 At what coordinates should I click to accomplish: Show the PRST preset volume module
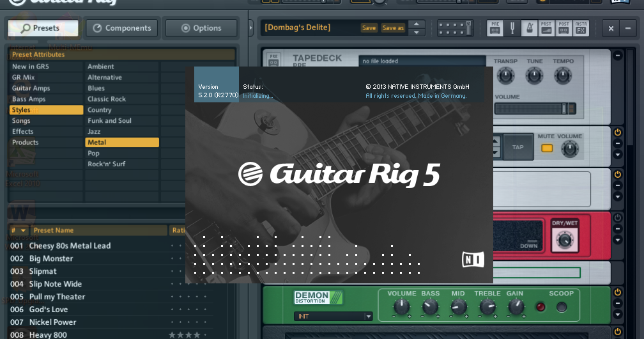point(546,28)
